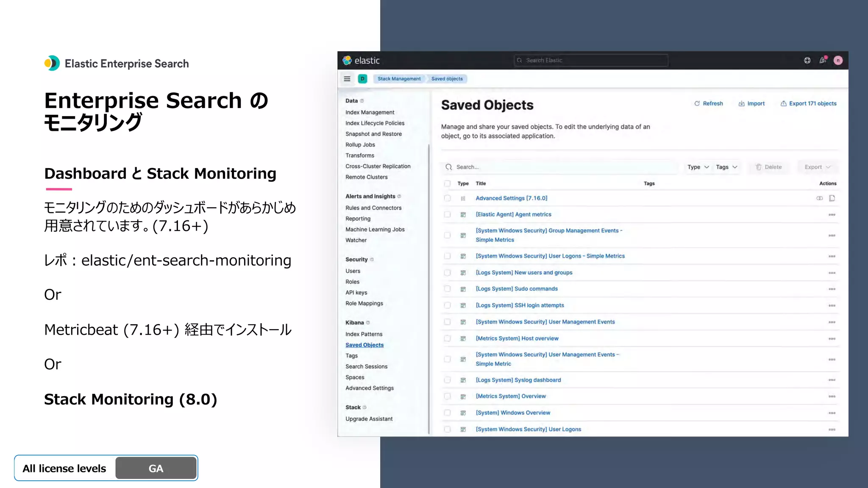
Task: Open Index Patterns in sidebar
Action: pyautogui.click(x=364, y=334)
